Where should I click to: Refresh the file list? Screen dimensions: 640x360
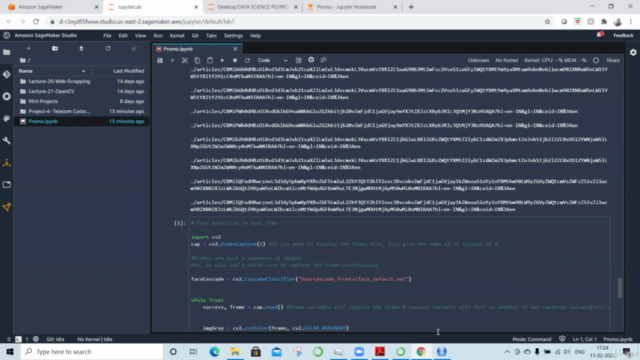coord(108,49)
